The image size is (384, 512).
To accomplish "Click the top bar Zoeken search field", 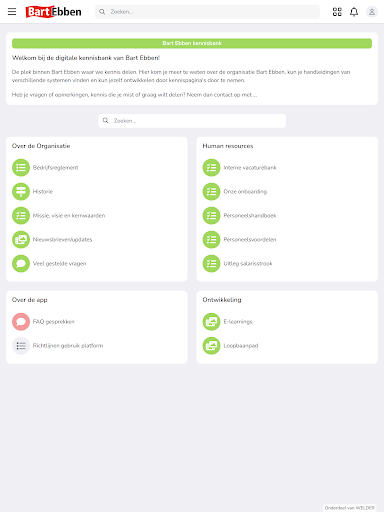I will [x=207, y=12].
